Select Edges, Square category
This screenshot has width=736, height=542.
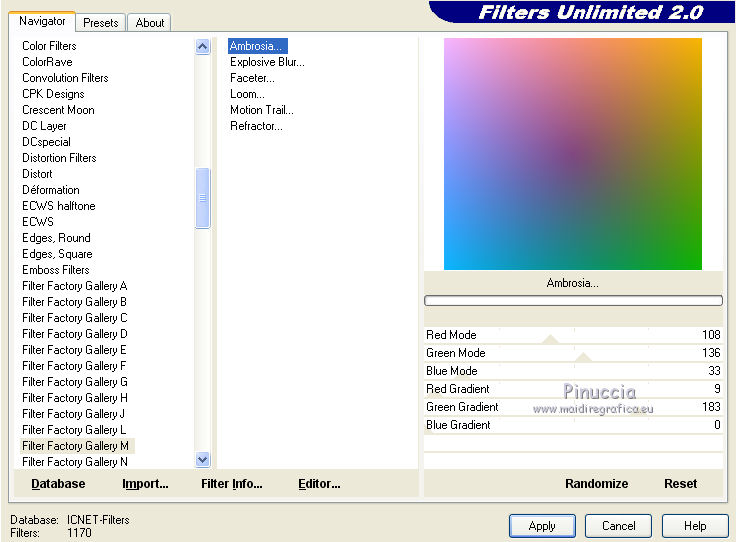pos(57,254)
